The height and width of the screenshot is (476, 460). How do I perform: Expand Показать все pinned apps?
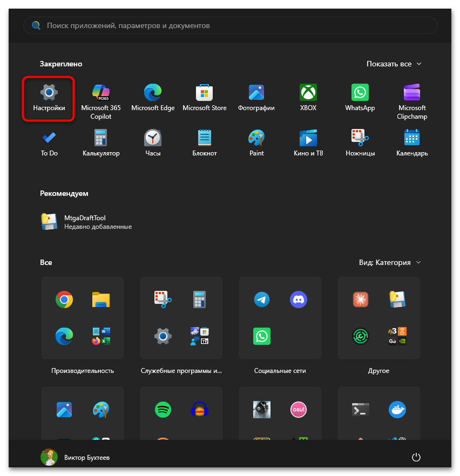pos(394,64)
